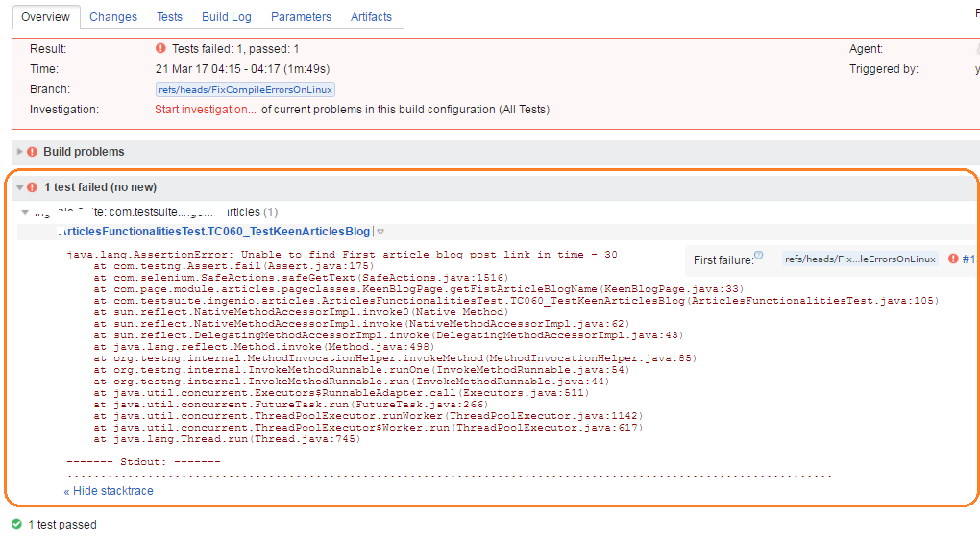Go to the Parameters tab
This screenshot has width=980, height=542.
coord(301,17)
